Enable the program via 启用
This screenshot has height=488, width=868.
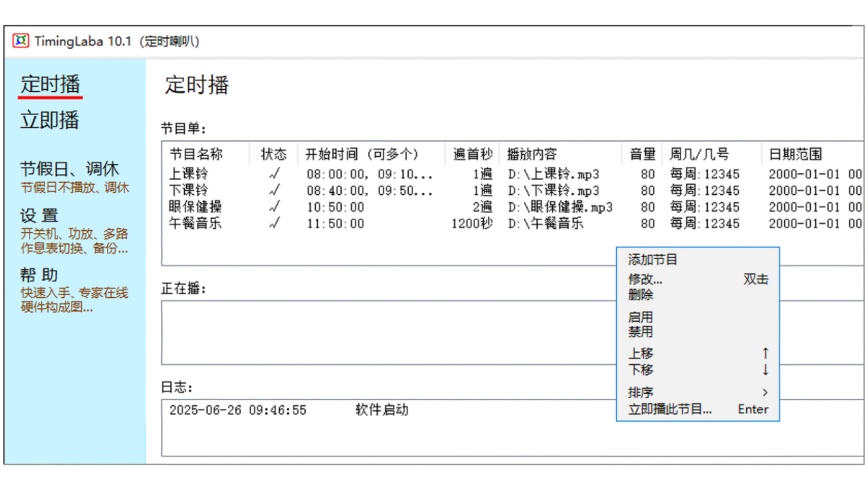pos(642,317)
